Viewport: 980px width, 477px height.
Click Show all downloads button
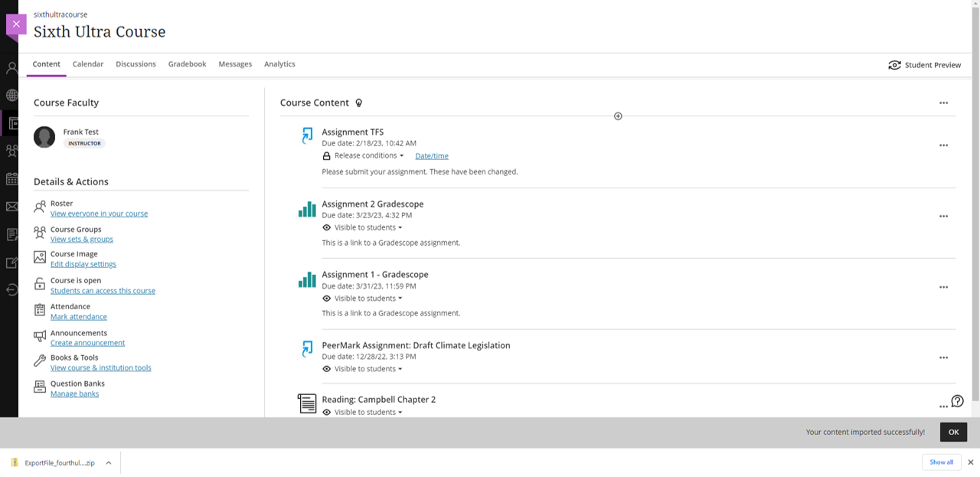[x=941, y=462]
